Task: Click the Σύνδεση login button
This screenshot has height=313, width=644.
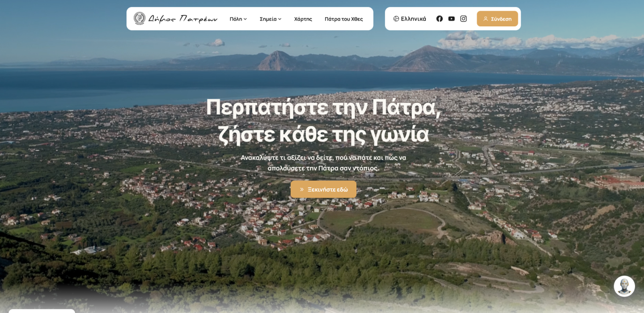Action: pyautogui.click(x=497, y=19)
